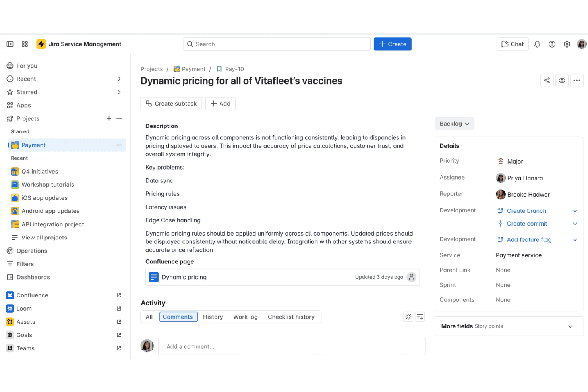Open the Checklist history tab
588x392 pixels.
291,317
